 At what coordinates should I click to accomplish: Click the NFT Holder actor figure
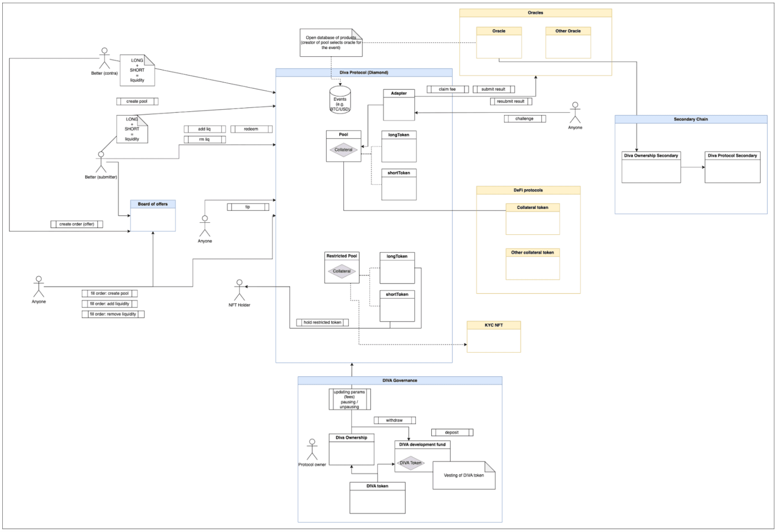[x=240, y=290]
